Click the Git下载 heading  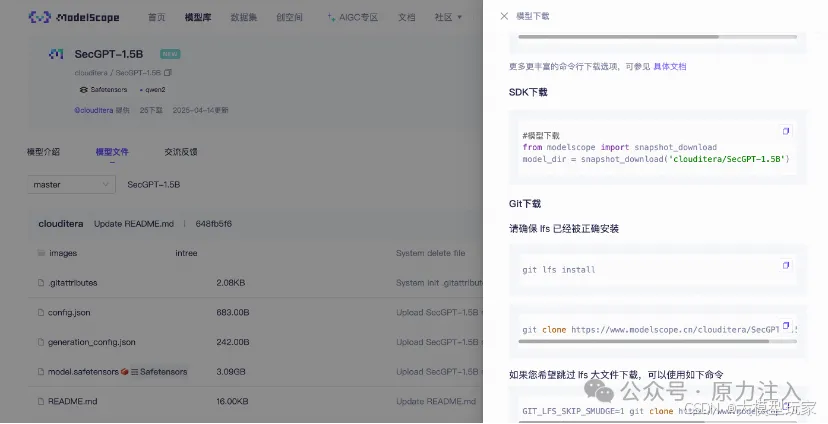click(x=525, y=204)
